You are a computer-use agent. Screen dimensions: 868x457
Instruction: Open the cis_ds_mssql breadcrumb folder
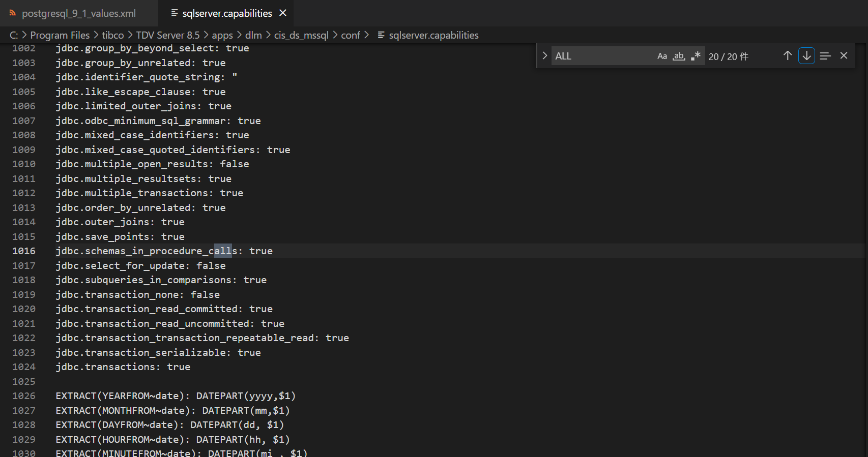click(301, 35)
